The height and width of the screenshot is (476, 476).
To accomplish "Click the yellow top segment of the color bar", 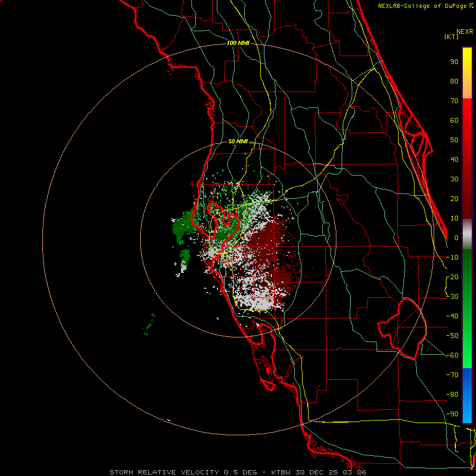I will click(x=467, y=73).
